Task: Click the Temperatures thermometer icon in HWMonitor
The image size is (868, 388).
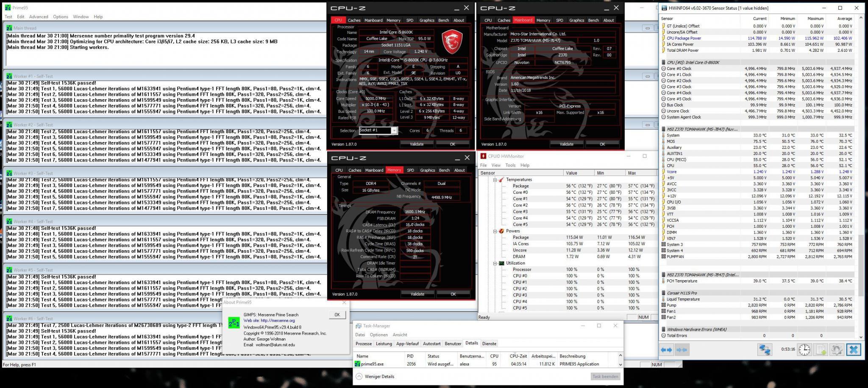Action: click(501, 180)
